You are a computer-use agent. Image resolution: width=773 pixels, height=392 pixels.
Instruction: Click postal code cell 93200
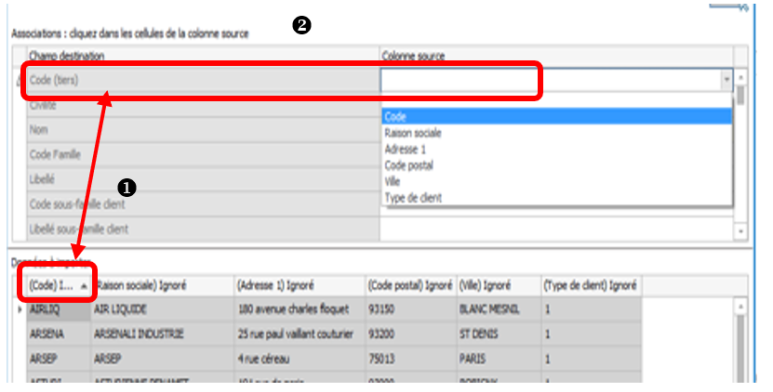tap(411, 334)
